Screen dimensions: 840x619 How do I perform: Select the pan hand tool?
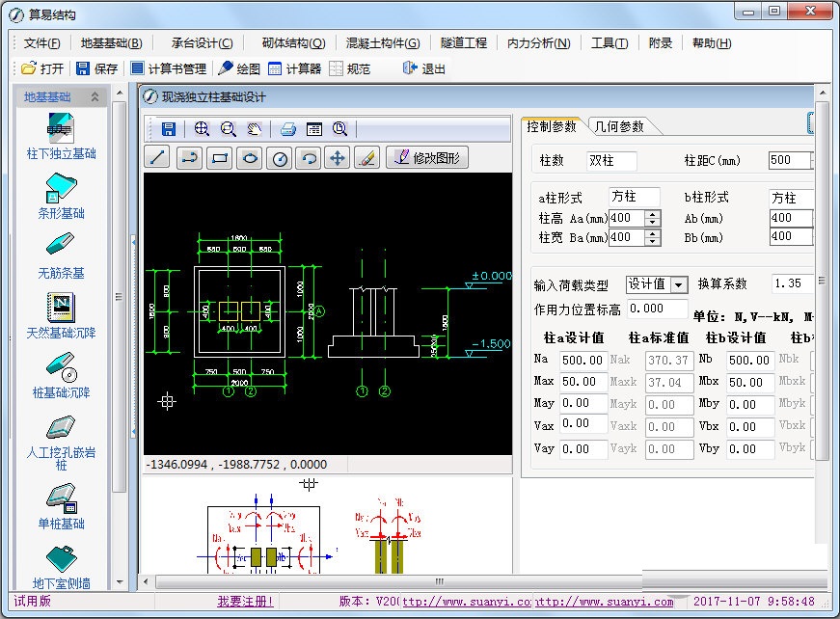[x=254, y=129]
